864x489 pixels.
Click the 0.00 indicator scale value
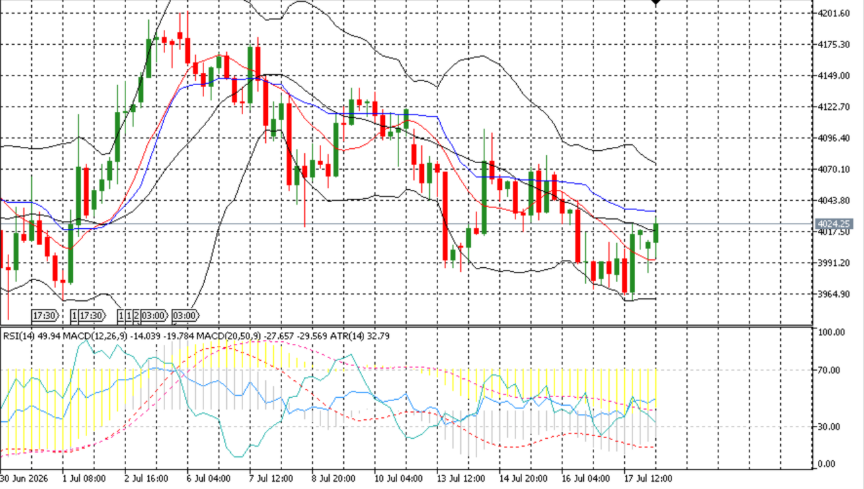[828, 464]
